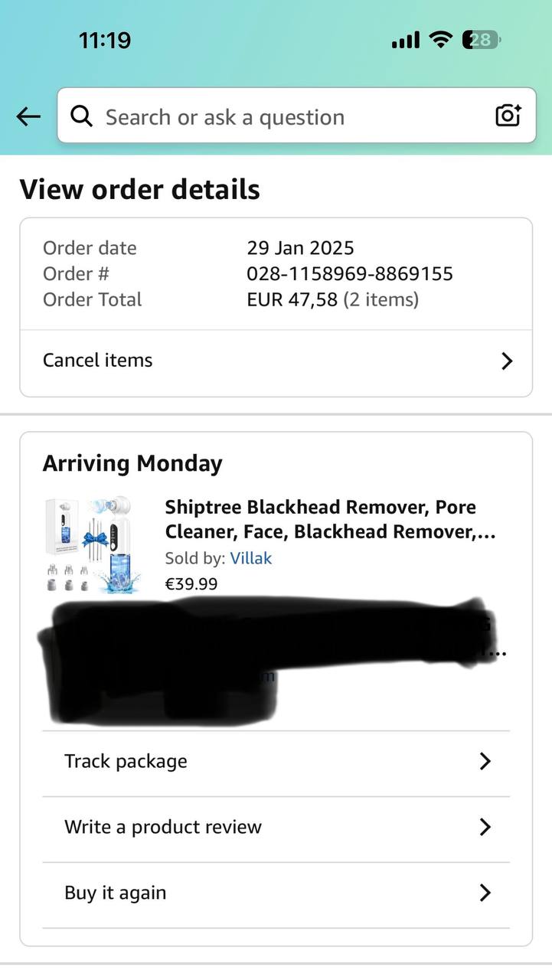
Task: Select Track package option
Action: (x=126, y=761)
